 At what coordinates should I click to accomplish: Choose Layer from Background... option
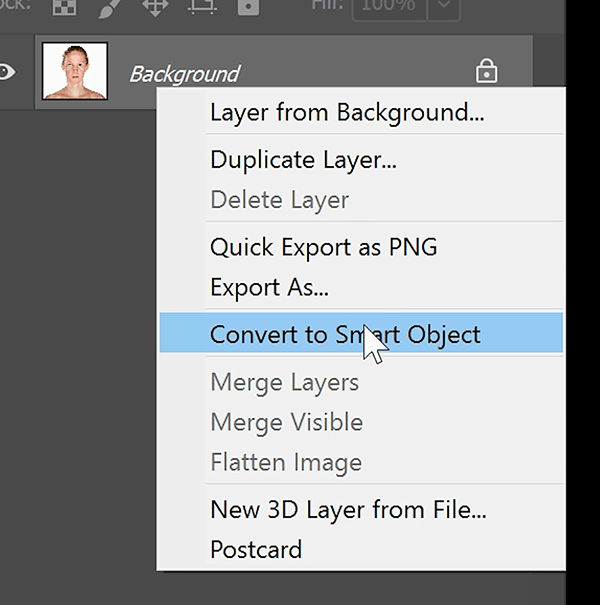point(347,112)
